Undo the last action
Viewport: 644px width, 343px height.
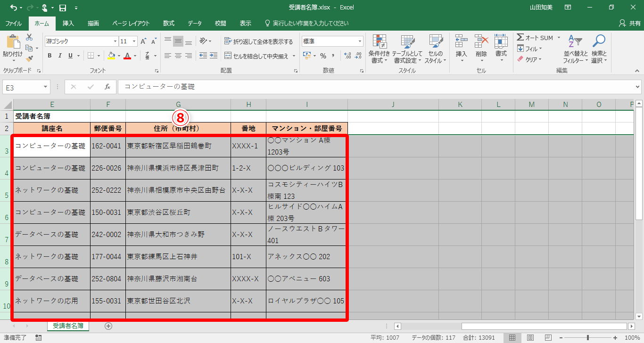tap(13, 8)
